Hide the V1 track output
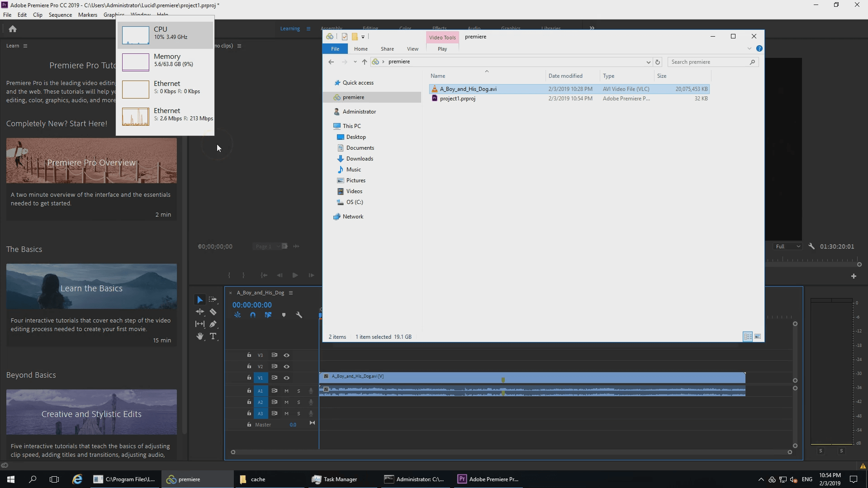Viewport: 868px width, 488px height. 286,378
